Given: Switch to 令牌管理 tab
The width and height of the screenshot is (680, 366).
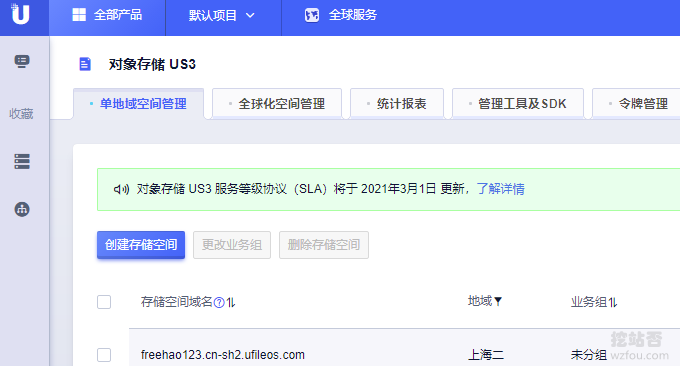Looking at the screenshot, I should point(636,104).
